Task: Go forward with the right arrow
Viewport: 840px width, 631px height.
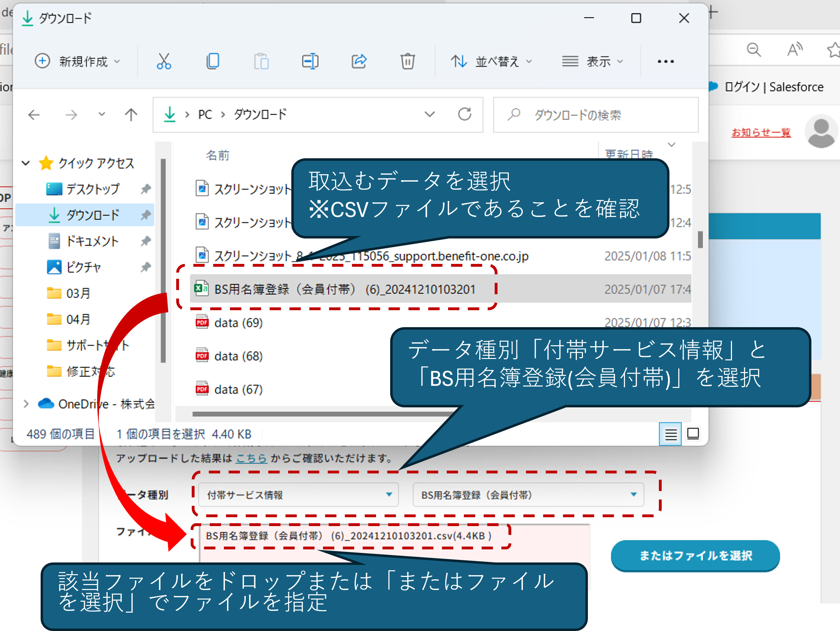Action: pos(71,115)
